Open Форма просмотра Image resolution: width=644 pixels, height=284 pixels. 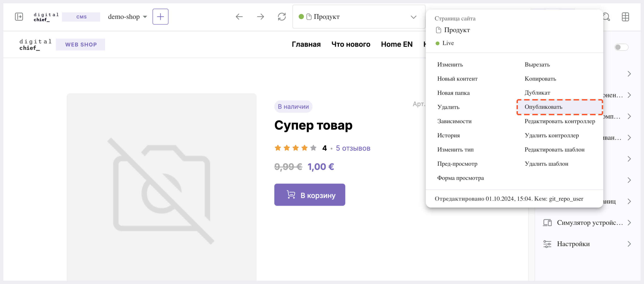[x=460, y=178]
